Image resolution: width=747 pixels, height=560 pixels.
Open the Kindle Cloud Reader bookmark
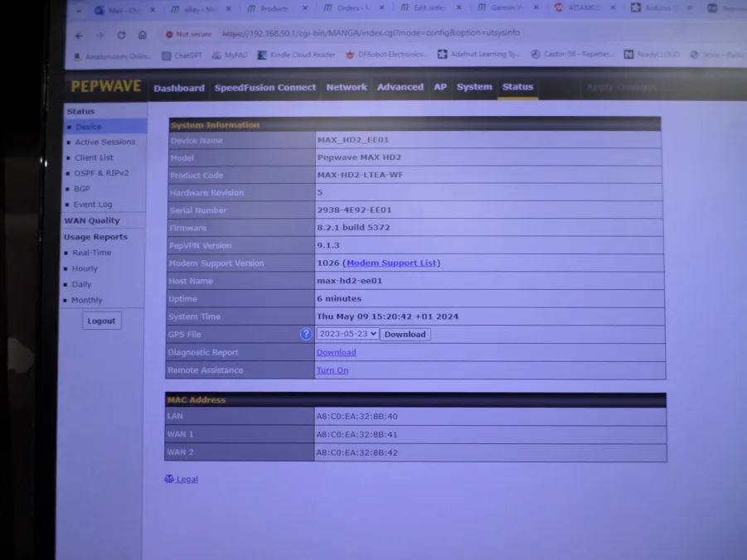296,56
